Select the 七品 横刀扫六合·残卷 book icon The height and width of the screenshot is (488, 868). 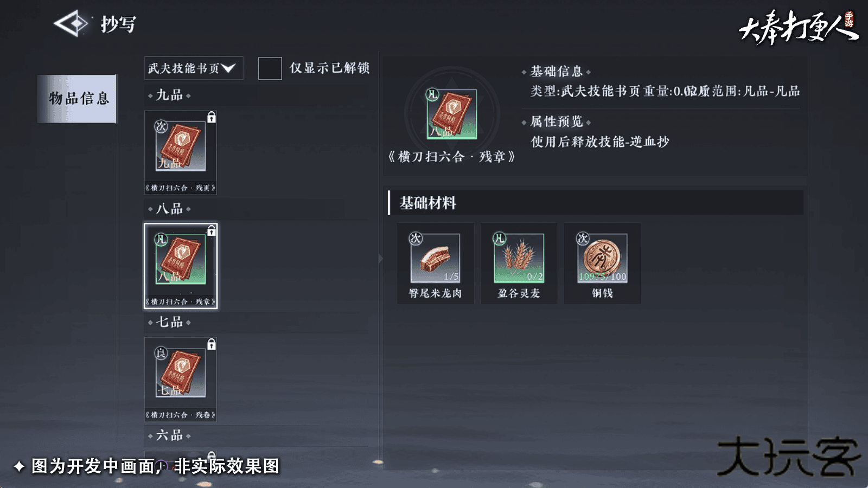[x=181, y=373]
